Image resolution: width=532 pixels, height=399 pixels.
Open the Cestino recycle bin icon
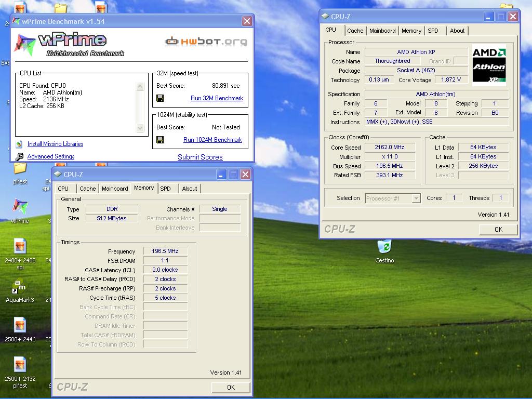point(384,247)
